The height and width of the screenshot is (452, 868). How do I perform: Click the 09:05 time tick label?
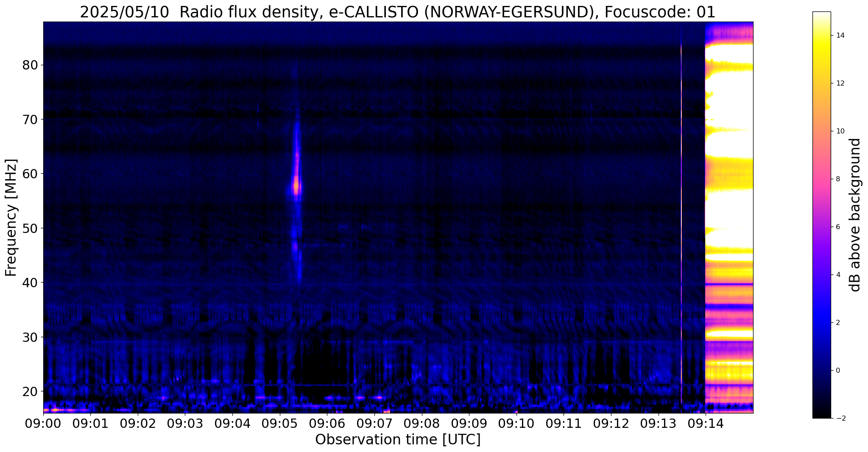(279, 423)
